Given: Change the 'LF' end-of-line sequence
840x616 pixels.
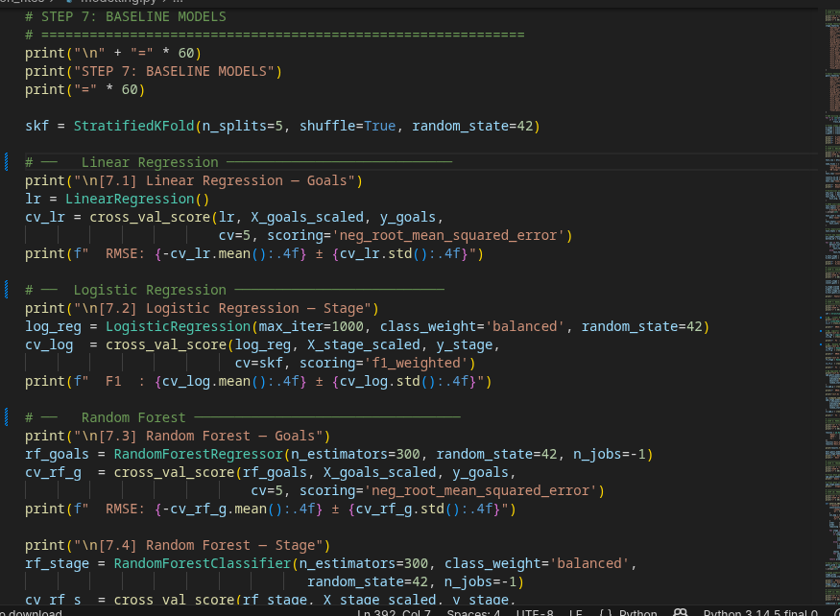Looking at the screenshot, I should tap(576, 613).
